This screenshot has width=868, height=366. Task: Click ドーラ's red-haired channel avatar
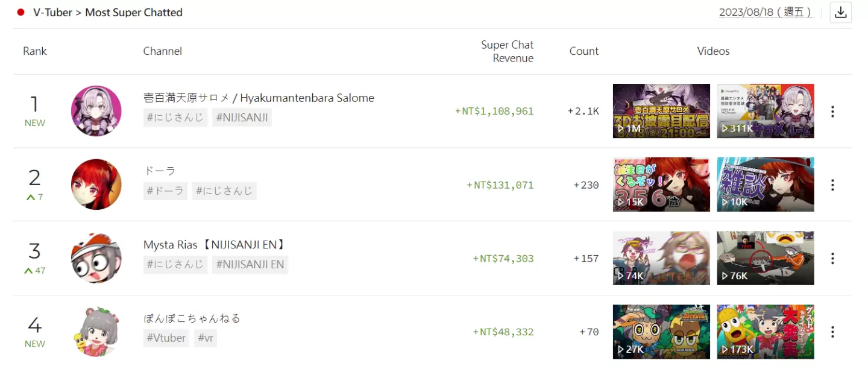click(96, 185)
